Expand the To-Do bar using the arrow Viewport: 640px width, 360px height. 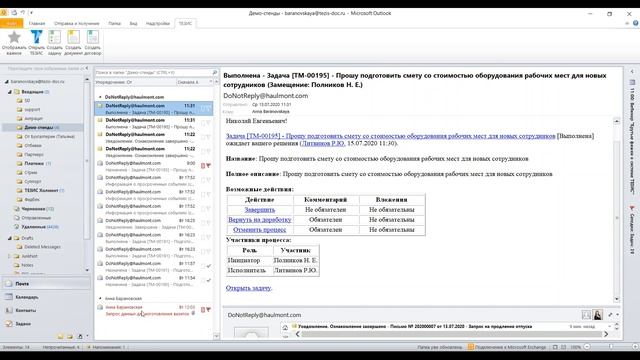[632, 71]
